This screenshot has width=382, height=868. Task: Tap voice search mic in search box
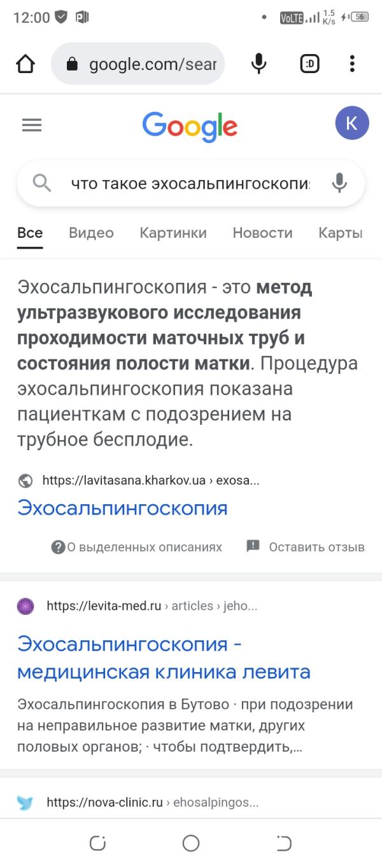click(x=340, y=184)
